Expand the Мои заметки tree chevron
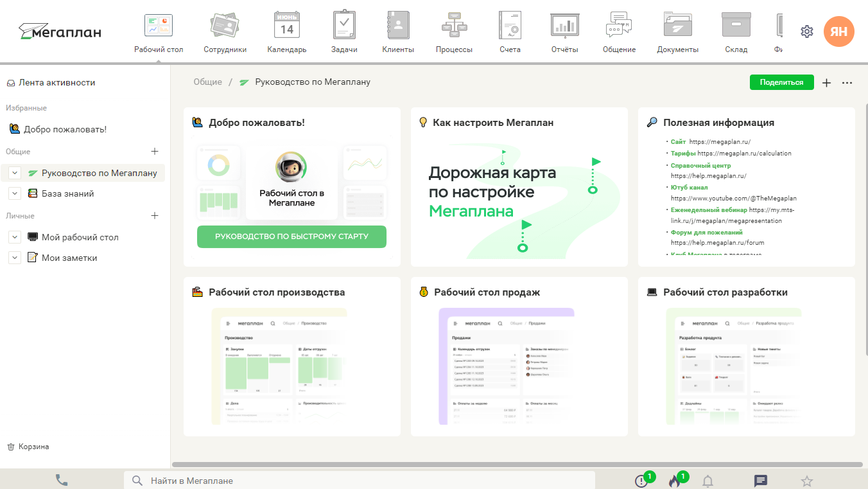 pos(15,258)
